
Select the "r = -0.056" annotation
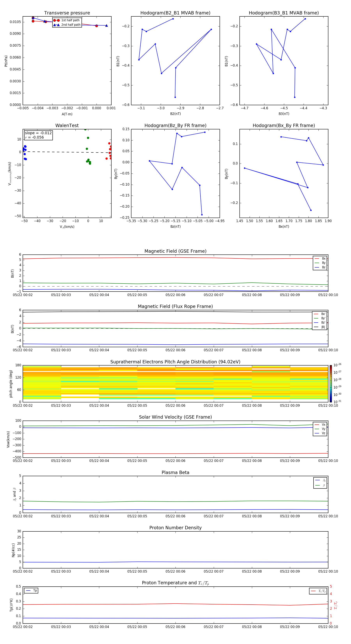(35, 137)
